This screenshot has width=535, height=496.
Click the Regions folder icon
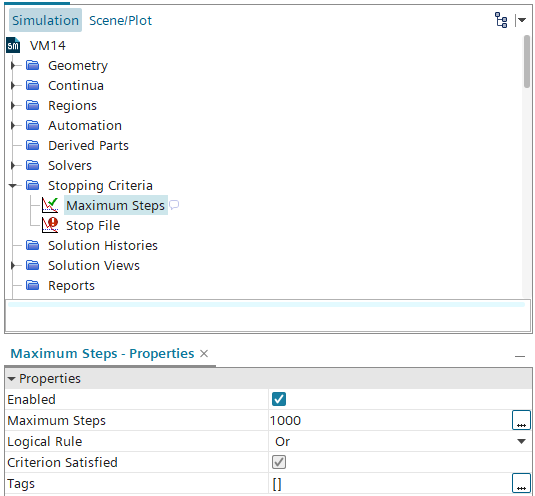coord(33,105)
